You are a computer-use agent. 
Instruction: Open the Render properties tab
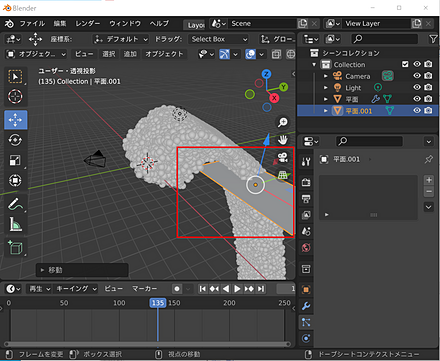pos(306,182)
